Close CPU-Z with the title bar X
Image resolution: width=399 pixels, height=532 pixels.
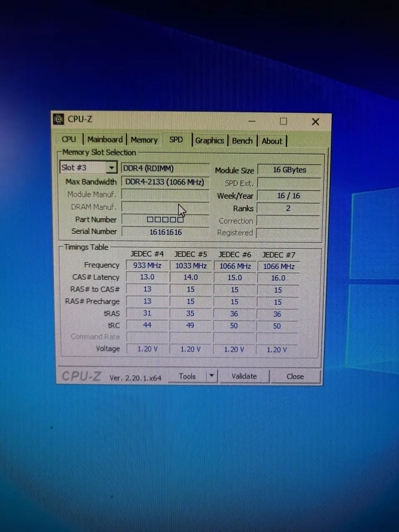click(315, 122)
